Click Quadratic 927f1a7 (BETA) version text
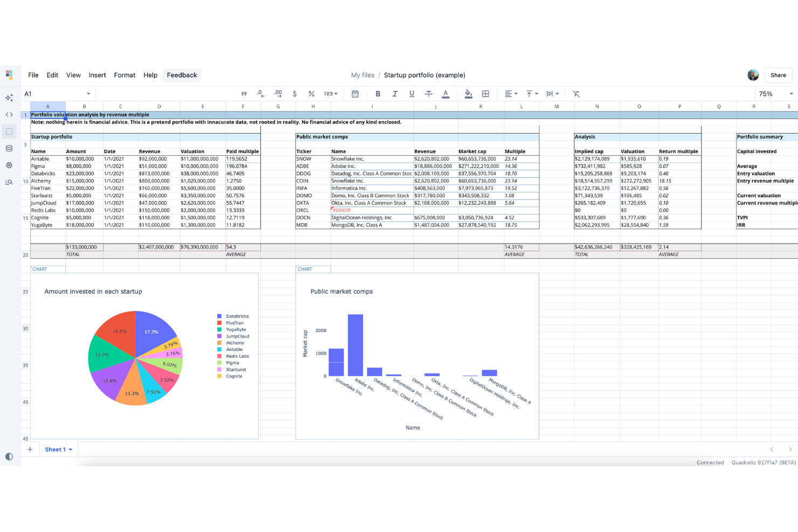Screen dimensions: 798x532 763,462
